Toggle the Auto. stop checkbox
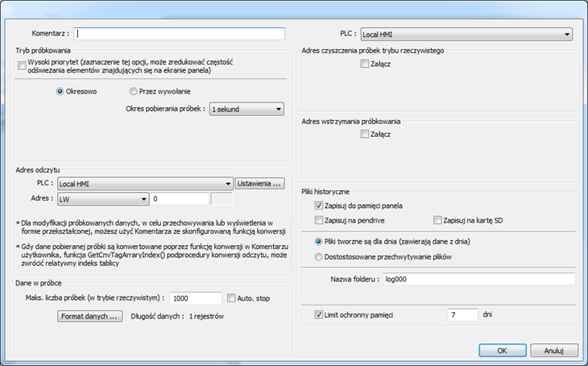 [x=231, y=298]
